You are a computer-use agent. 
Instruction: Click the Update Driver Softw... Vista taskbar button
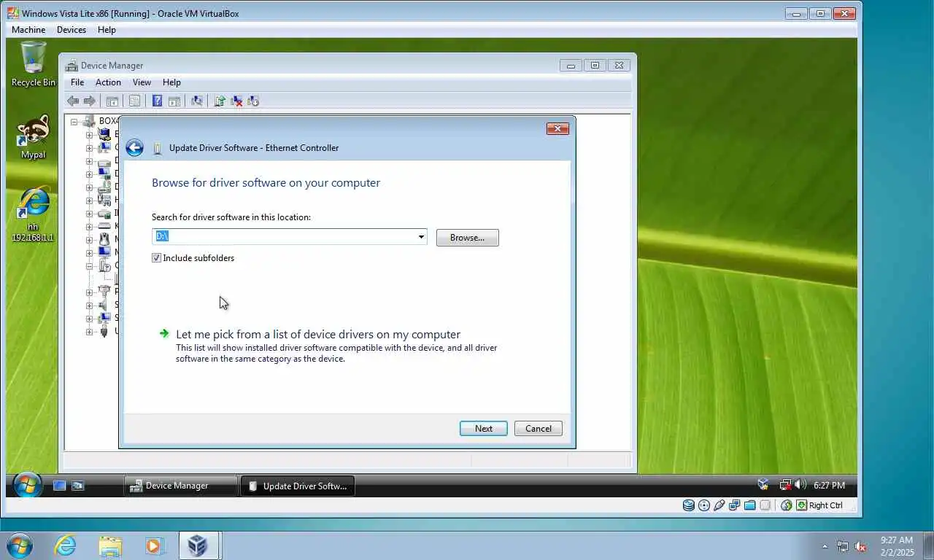pos(298,486)
